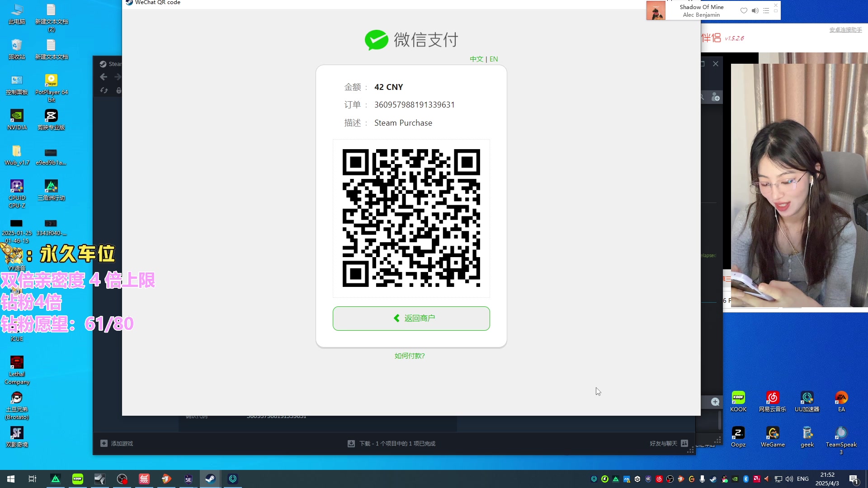Open Wub_v1.7 folder on desktop
Viewport: 868px width, 488px height.
click(17, 155)
